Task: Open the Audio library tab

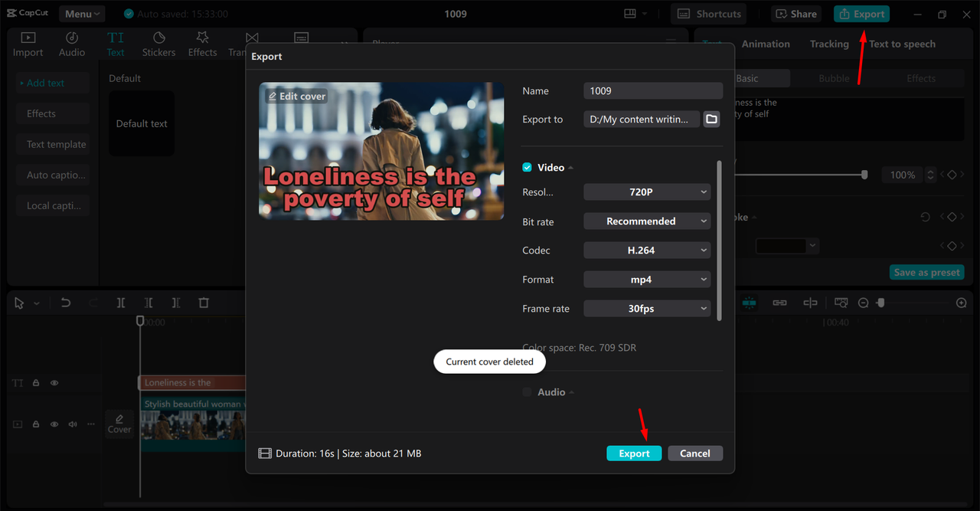Action: point(72,44)
